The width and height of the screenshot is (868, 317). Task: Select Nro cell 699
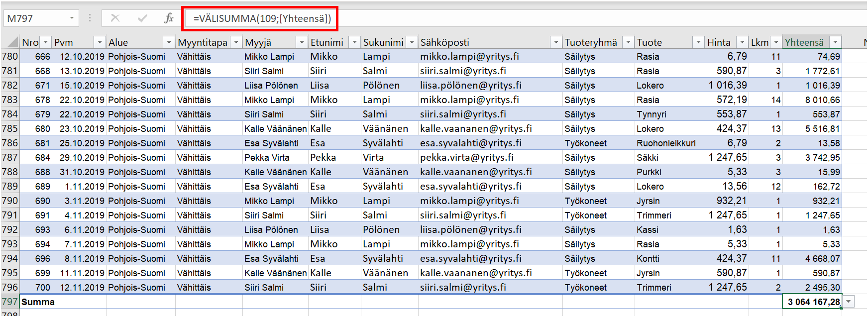coord(36,273)
